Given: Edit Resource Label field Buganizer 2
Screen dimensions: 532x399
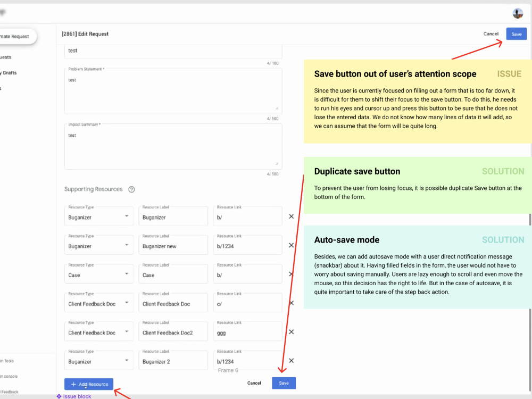Looking at the screenshot, I should pos(173,360).
